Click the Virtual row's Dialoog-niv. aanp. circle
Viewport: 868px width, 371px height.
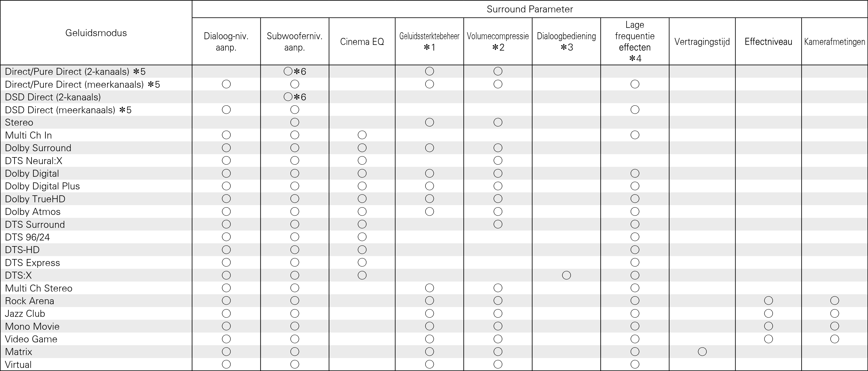(x=227, y=364)
